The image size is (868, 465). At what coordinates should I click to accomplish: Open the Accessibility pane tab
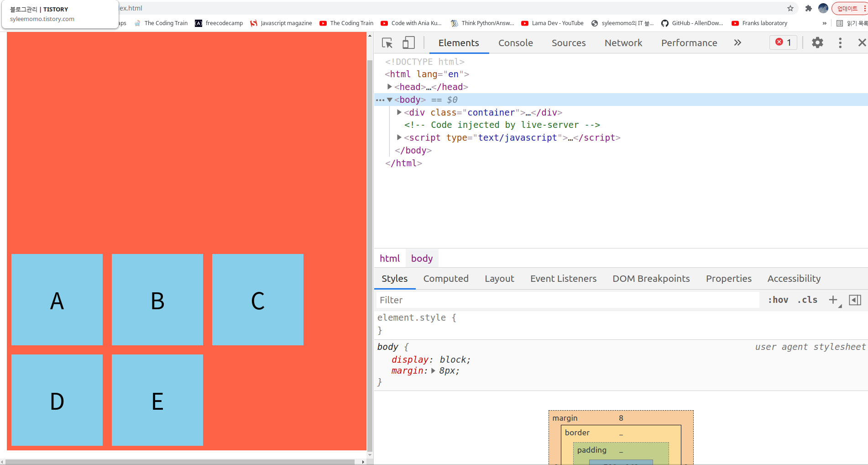click(794, 279)
